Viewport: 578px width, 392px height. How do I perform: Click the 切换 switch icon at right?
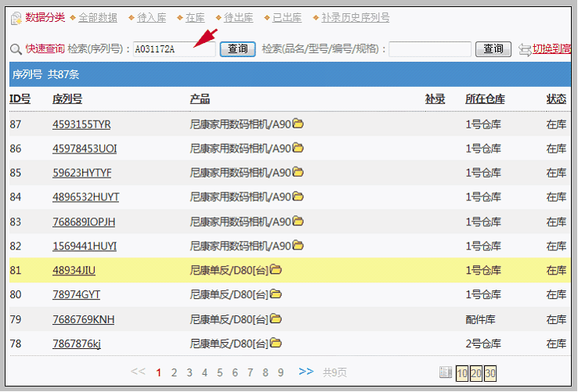pos(525,49)
